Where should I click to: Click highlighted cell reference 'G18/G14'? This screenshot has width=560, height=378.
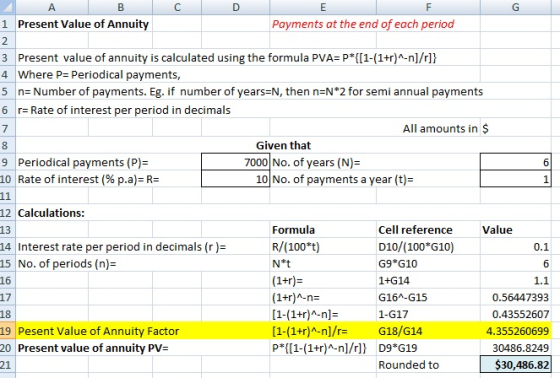[x=400, y=331]
